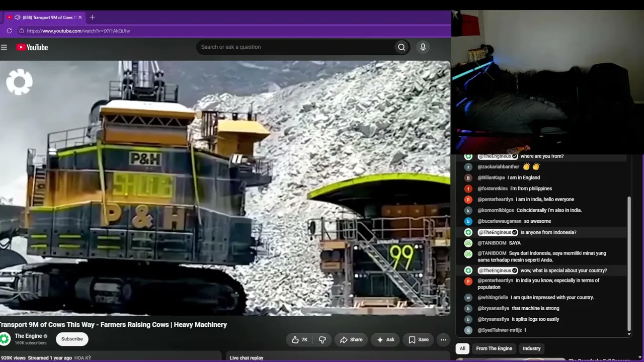The width and height of the screenshot is (644, 362).
Task: Share this video
Action: (351, 340)
